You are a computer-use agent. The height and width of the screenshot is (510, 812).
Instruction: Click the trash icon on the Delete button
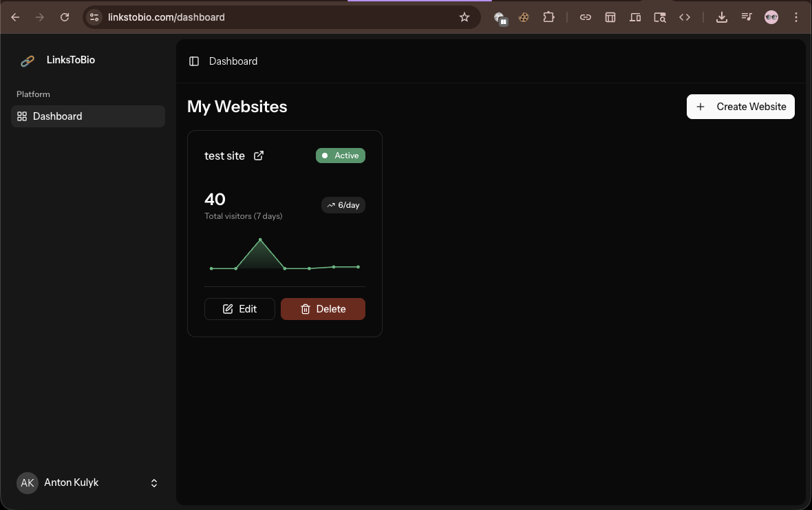pos(306,309)
